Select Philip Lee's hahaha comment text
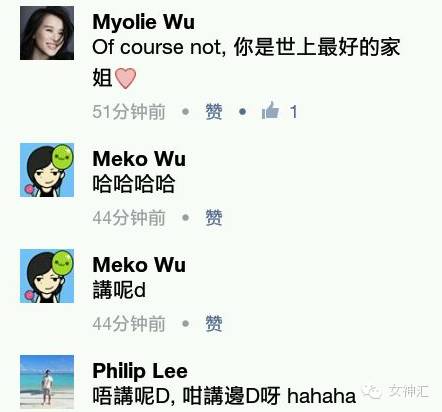This screenshot has height=412, width=442. click(224, 396)
